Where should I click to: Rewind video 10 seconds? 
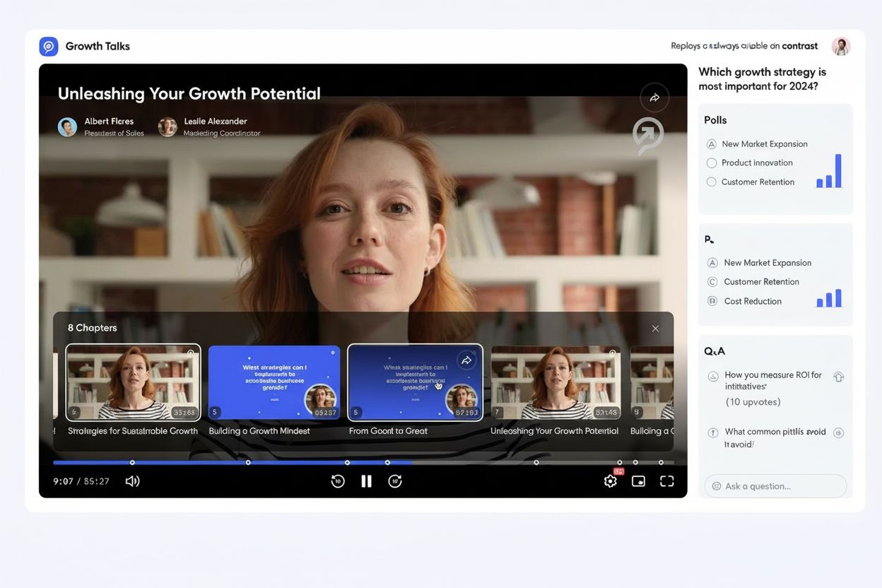(x=338, y=481)
